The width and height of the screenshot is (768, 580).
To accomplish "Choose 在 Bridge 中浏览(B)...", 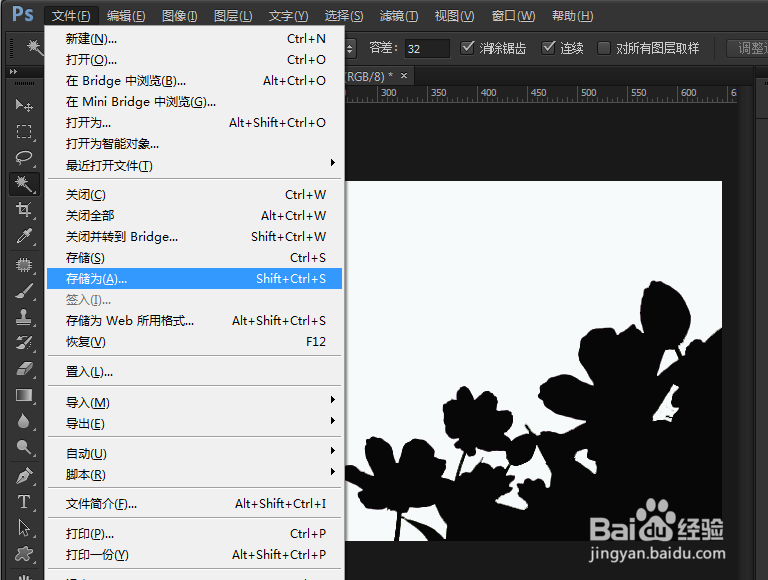I will coord(194,81).
